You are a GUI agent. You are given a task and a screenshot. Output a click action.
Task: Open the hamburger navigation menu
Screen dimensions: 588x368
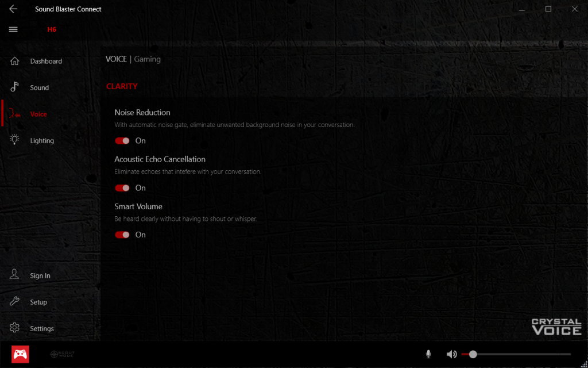pos(13,29)
